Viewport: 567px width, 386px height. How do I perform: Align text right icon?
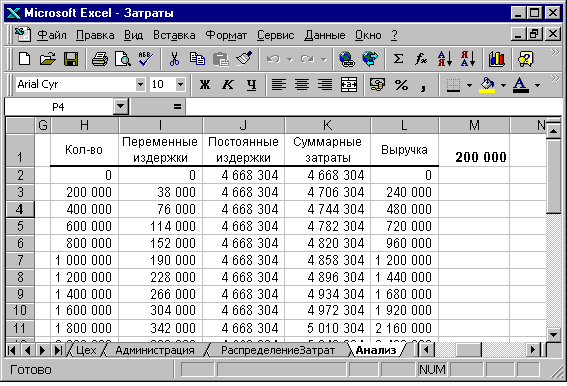[325, 85]
